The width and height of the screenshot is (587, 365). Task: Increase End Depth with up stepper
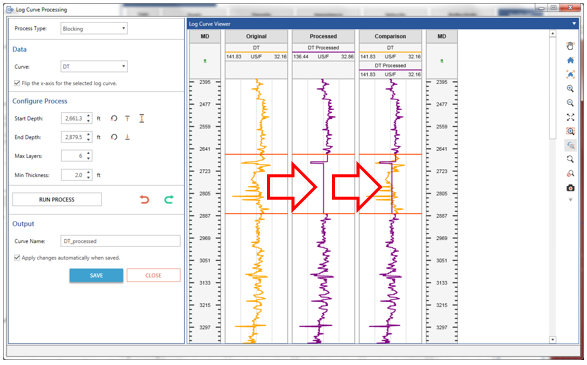tap(89, 134)
